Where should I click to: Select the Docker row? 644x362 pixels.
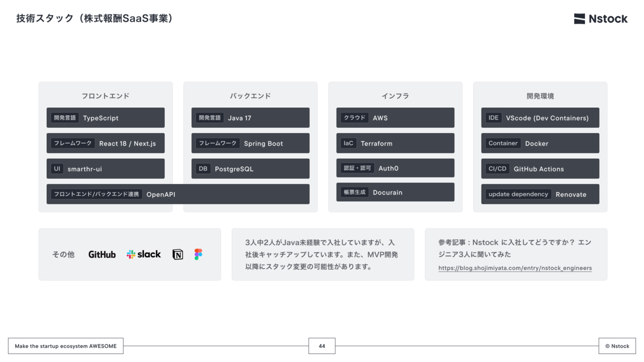[x=540, y=143]
